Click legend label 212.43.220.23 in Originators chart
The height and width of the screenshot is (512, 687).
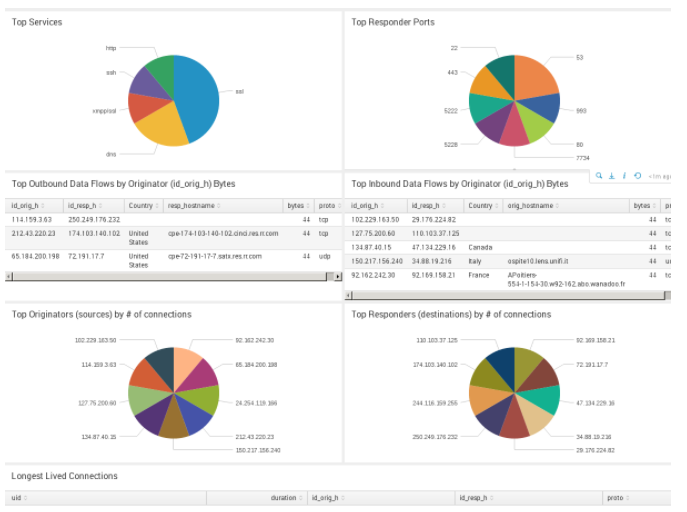point(255,437)
